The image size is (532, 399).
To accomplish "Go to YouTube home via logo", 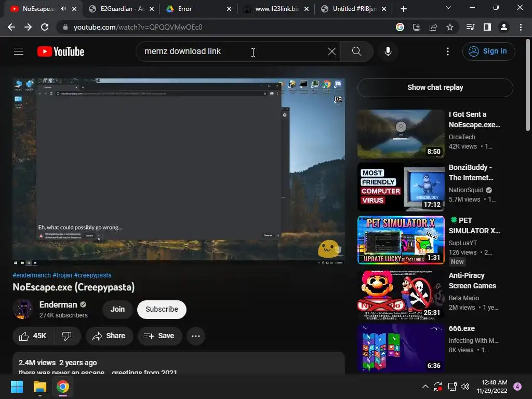I will coord(61,51).
